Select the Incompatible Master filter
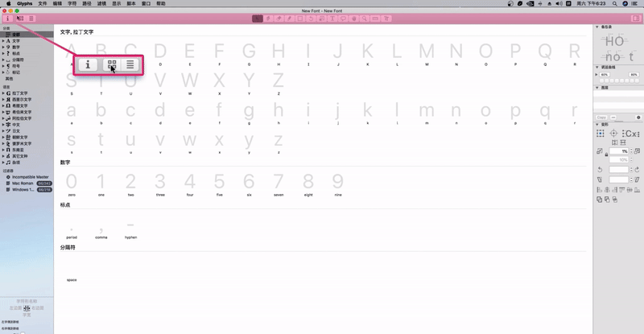Viewport: 644px width, 334px height. (x=32, y=176)
